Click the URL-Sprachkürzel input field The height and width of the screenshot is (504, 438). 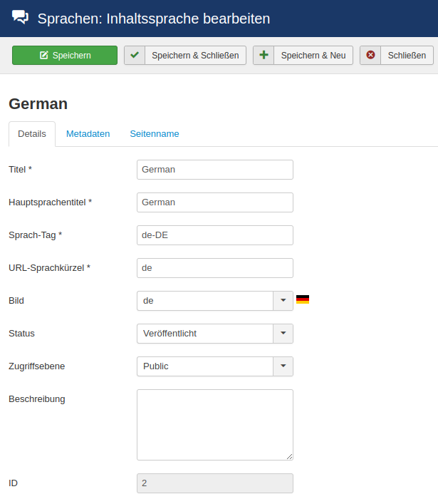214,268
